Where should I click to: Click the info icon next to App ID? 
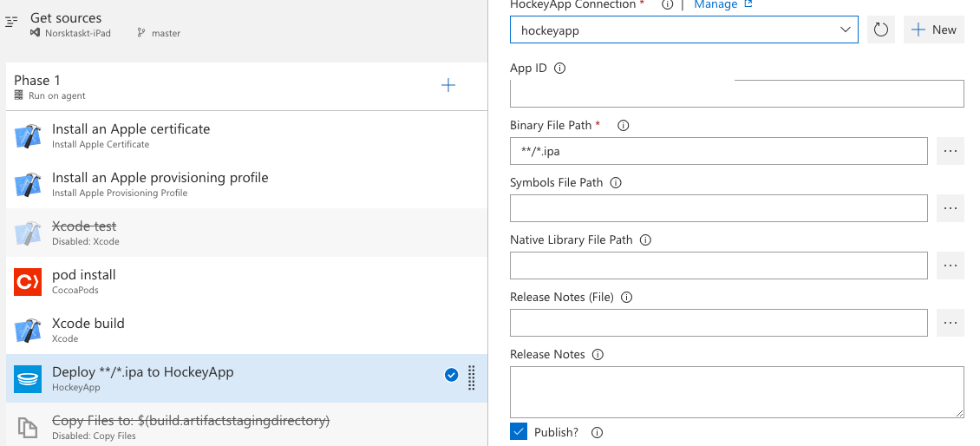(559, 69)
